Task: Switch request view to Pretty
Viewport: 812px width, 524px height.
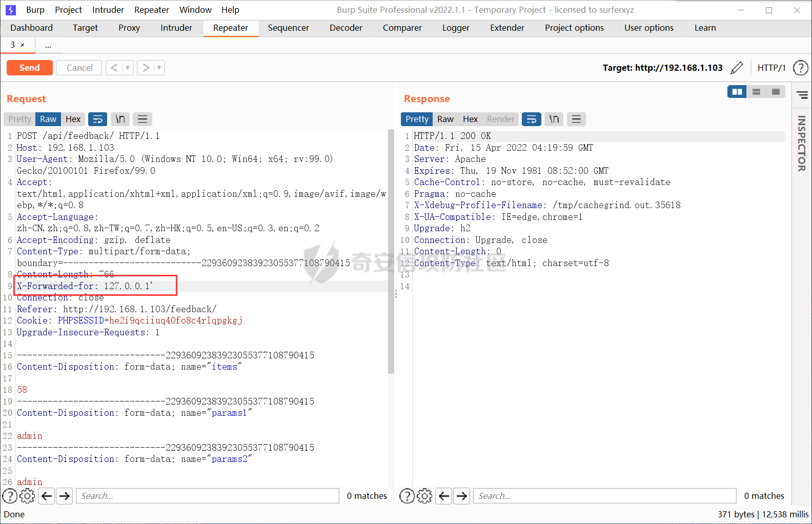Action: click(x=19, y=119)
